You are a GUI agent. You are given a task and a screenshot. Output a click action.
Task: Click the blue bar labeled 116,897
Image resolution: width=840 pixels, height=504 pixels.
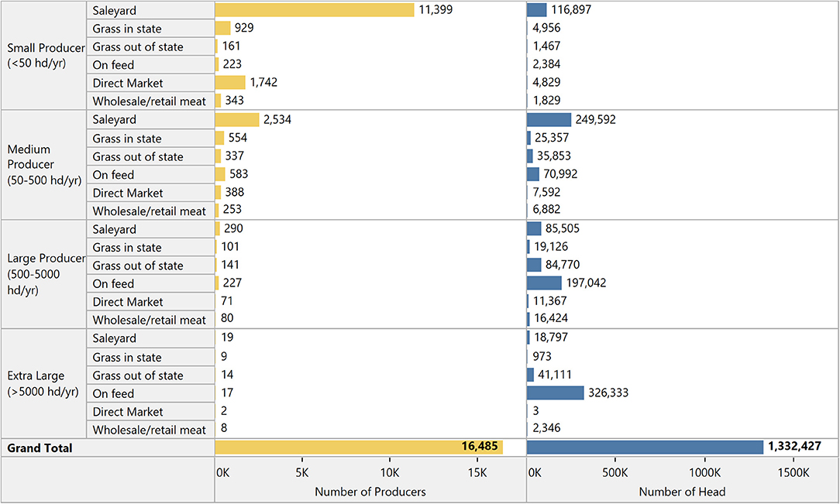pos(537,9)
